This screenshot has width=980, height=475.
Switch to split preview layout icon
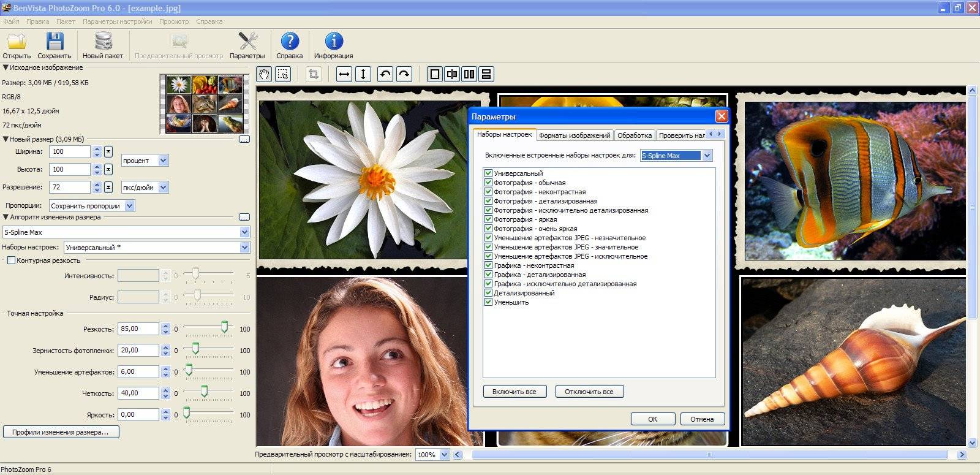tap(452, 74)
